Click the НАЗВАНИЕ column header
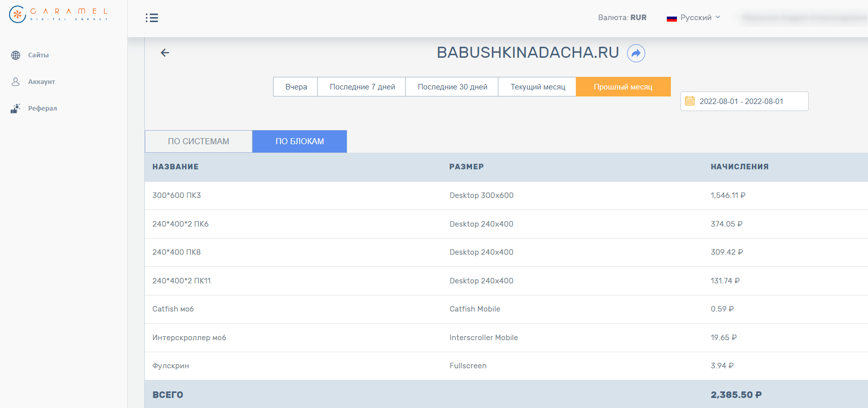This screenshot has width=868, height=408. (x=176, y=167)
